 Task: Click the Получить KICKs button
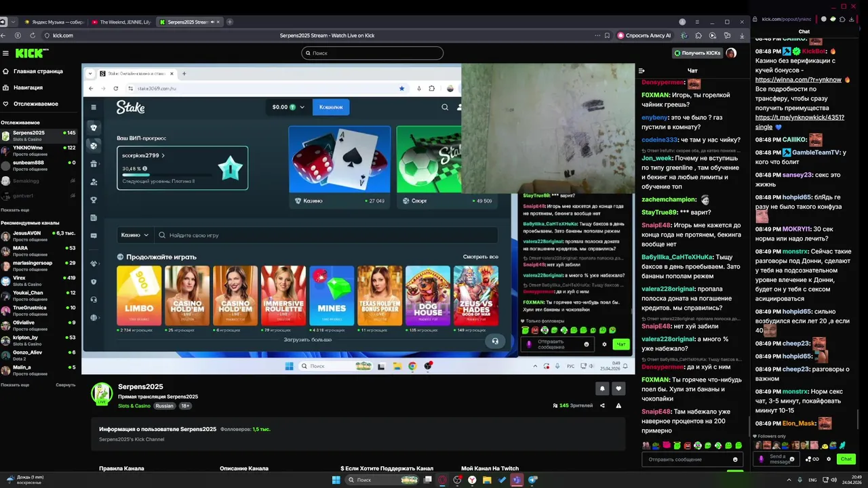(697, 53)
